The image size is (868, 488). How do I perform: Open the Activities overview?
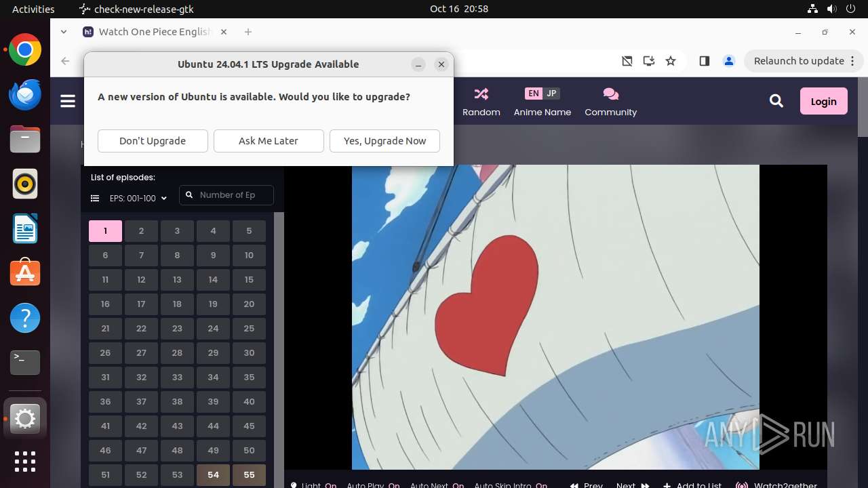pyautogui.click(x=33, y=9)
